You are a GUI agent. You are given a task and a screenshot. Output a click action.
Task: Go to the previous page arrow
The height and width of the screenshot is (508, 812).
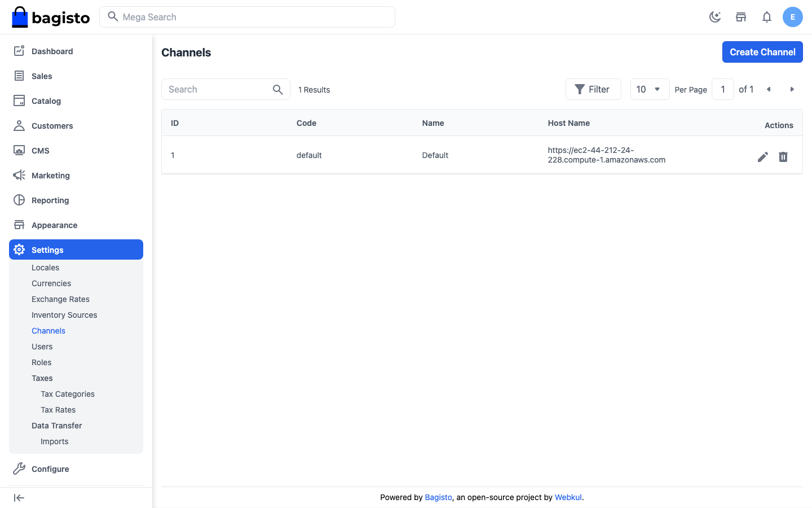point(769,89)
